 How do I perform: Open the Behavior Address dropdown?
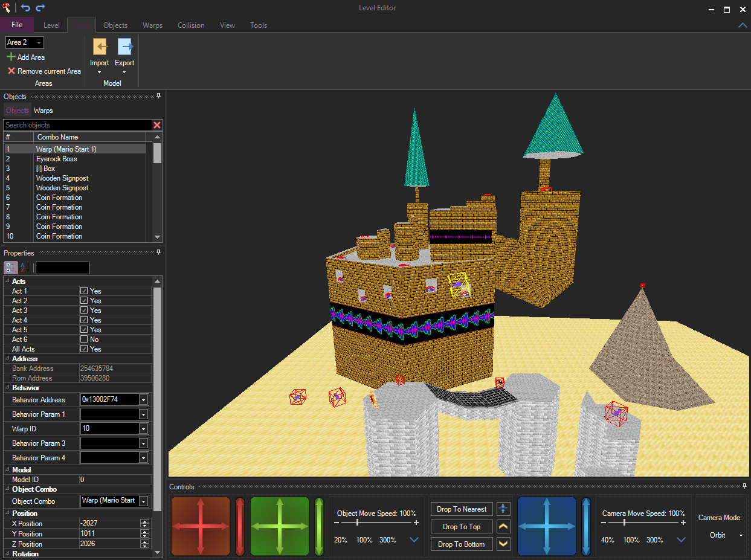click(x=143, y=400)
